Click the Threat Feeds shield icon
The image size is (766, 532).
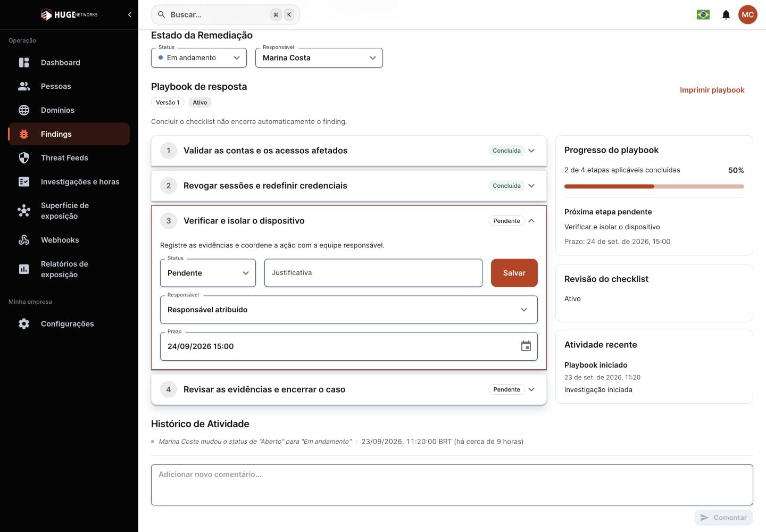click(24, 157)
